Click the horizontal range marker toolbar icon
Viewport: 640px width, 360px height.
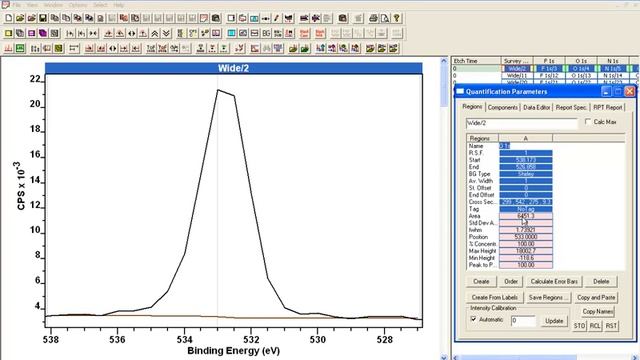74,48
